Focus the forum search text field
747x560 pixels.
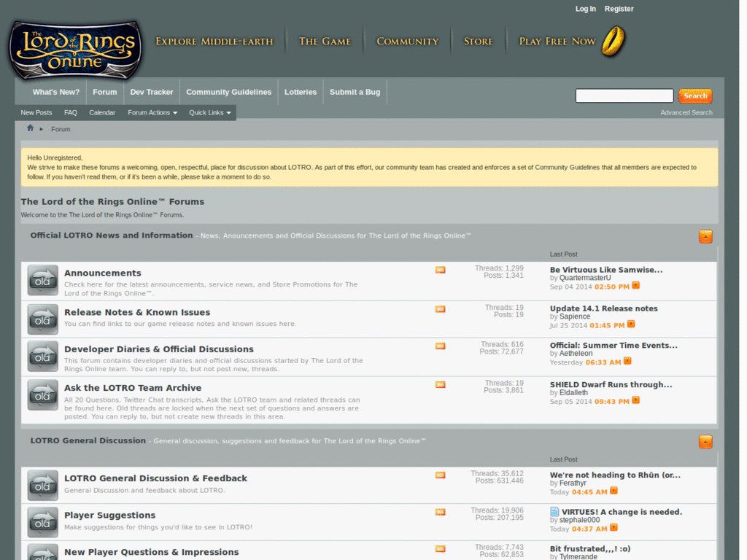click(624, 96)
